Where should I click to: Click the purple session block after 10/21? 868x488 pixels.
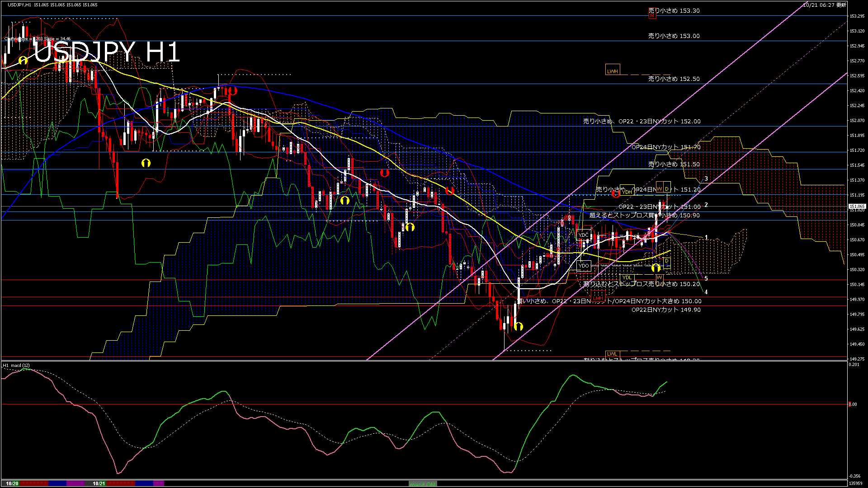click(159, 483)
